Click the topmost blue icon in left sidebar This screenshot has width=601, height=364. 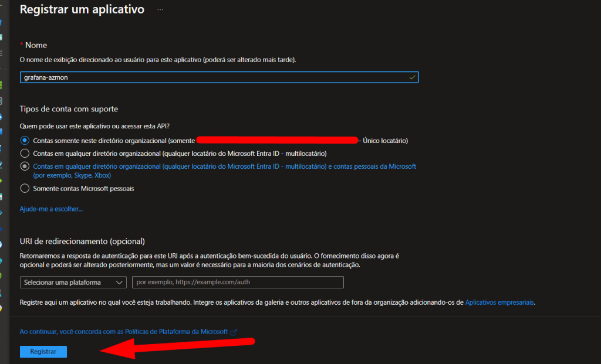[x=2, y=23]
